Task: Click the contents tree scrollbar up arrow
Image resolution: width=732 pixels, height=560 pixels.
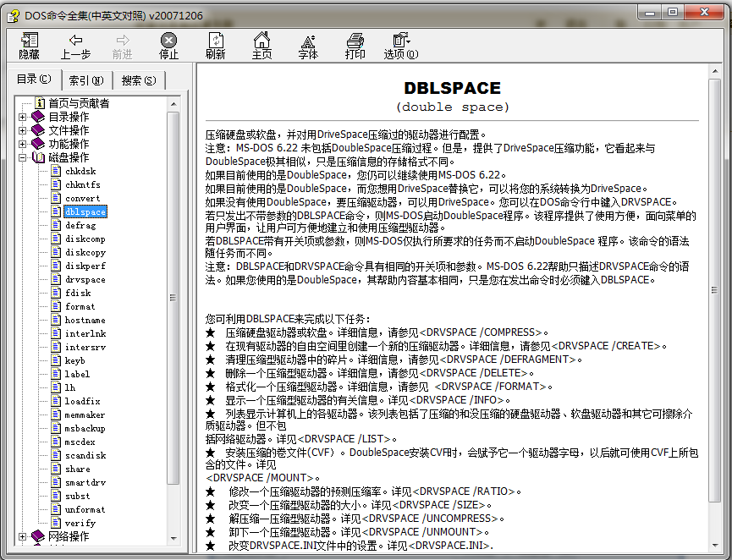Action: (173, 103)
